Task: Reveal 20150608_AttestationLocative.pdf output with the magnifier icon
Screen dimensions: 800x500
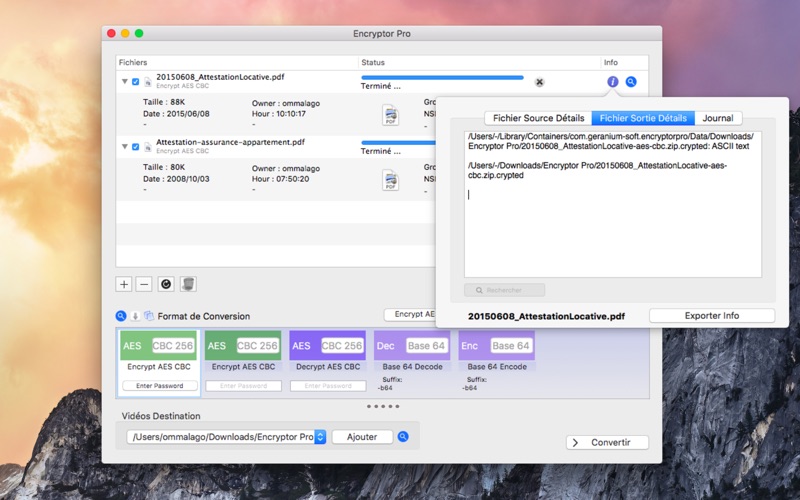Action: click(x=631, y=82)
